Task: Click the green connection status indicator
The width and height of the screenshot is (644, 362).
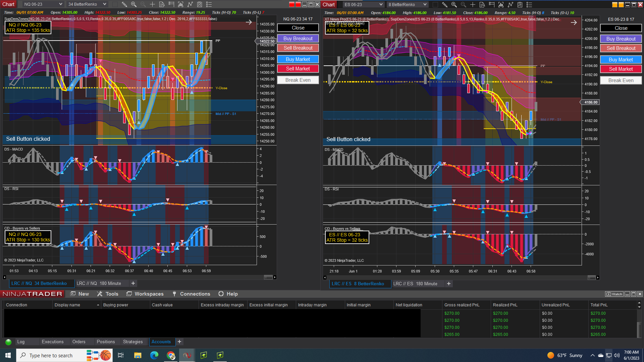Action: click(x=8, y=342)
